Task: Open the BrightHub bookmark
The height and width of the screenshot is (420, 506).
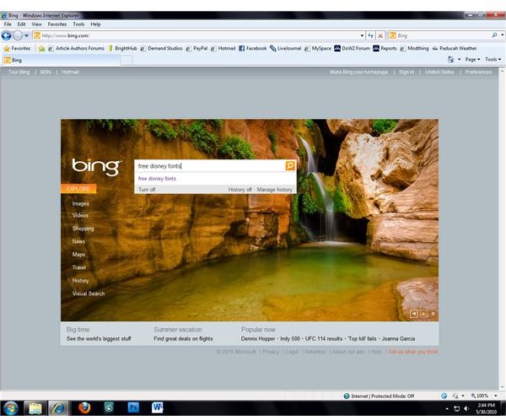Action: click(122, 48)
